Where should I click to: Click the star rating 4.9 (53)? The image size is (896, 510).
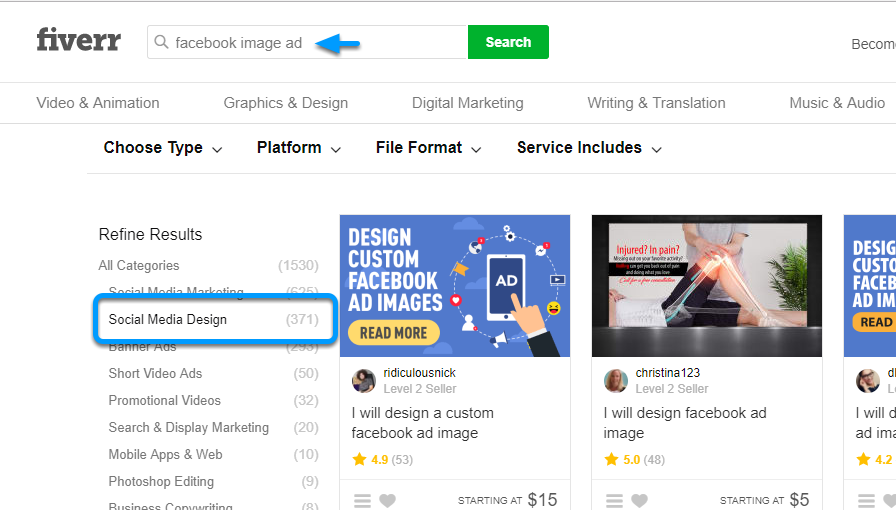pos(382,459)
